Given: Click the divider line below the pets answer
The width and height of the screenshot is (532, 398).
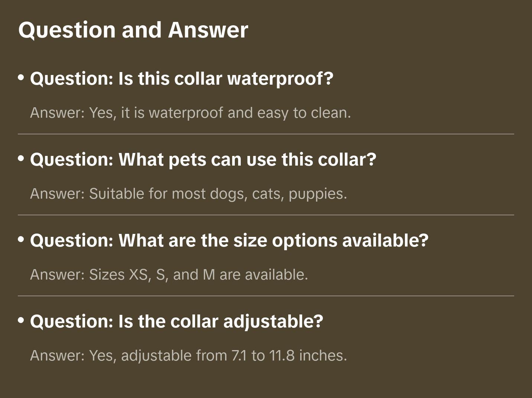Looking at the screenshot, I should (x=266, y=215).
